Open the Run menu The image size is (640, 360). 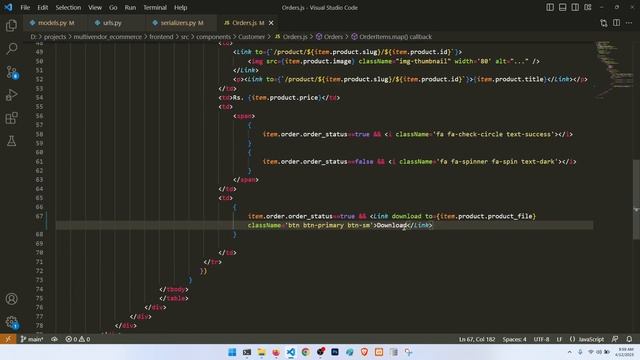tap(130, 7)
